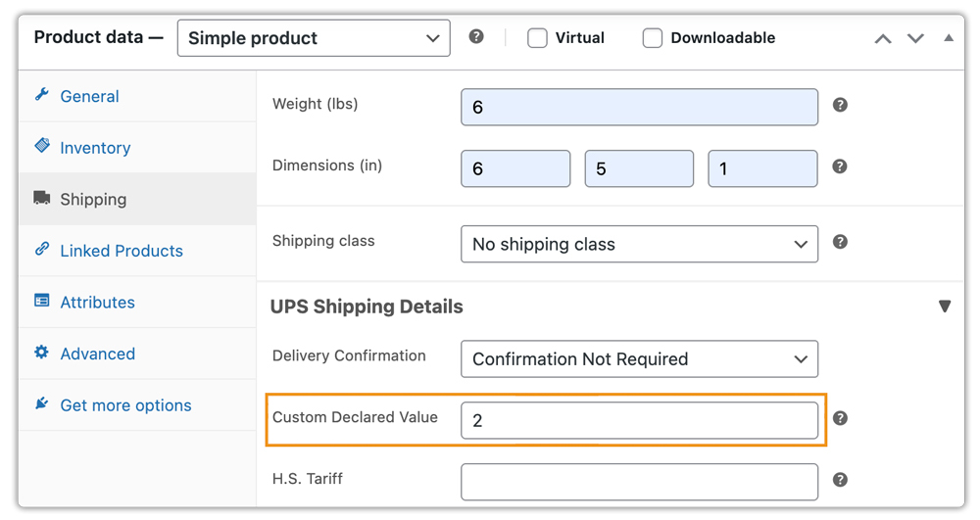Click the Shipping class help icon

(840, 242)
